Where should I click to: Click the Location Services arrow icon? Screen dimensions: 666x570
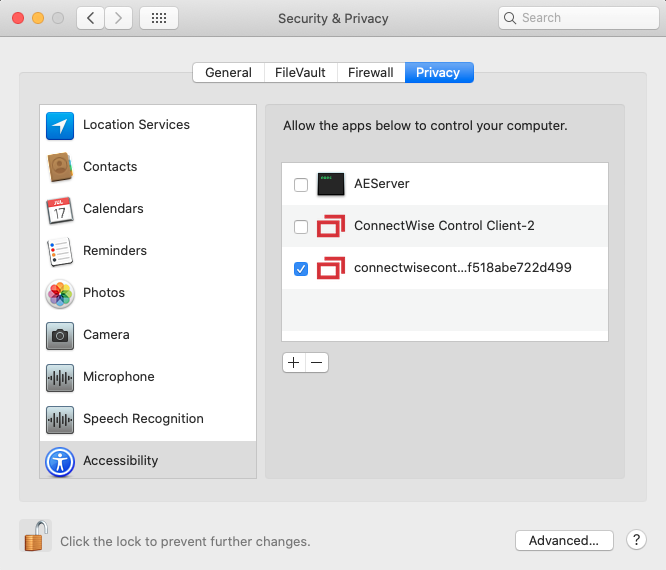click(60, 126)
